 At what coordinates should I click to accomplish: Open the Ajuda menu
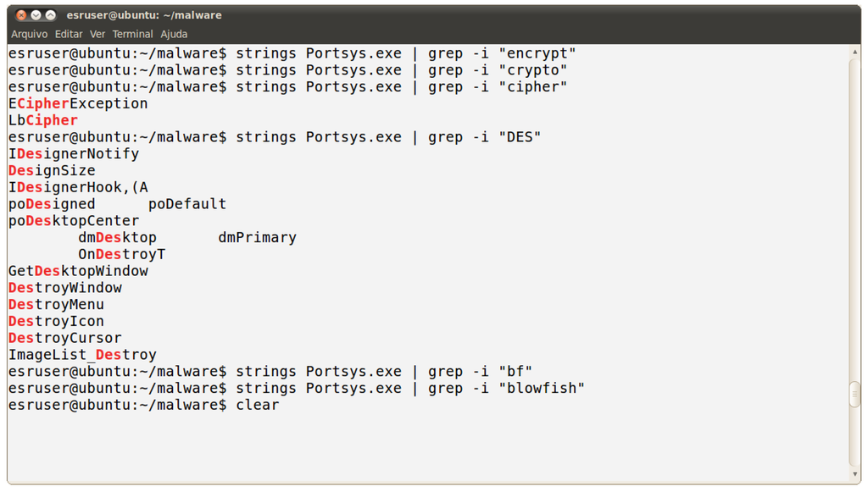(174, 34)
